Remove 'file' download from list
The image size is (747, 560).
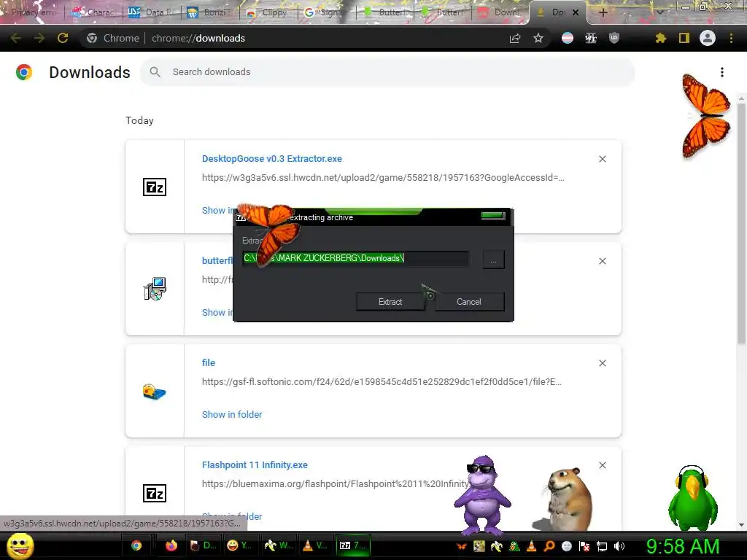[603, 363]
